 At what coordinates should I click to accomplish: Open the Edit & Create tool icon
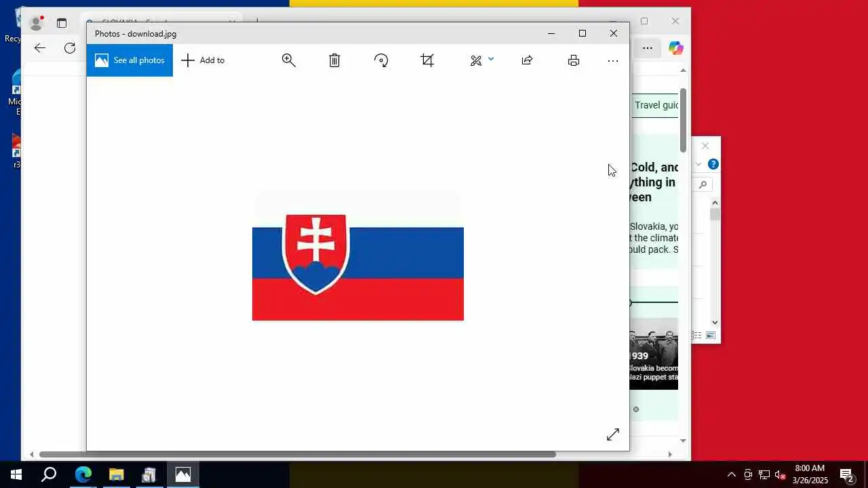(x=476, y=61)
